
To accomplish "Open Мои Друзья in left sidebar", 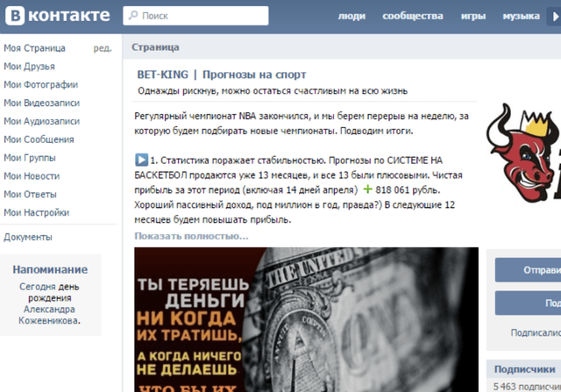I will tap(29, 67).
